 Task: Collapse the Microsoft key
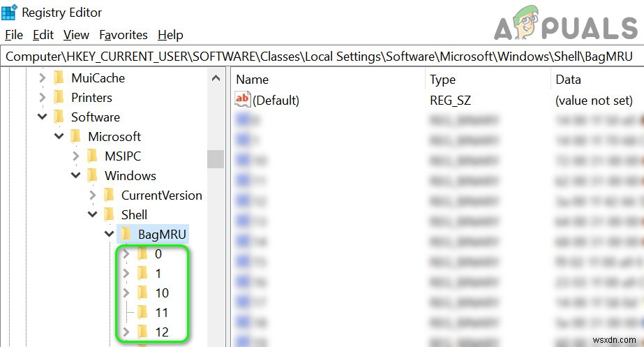[59, 136]
